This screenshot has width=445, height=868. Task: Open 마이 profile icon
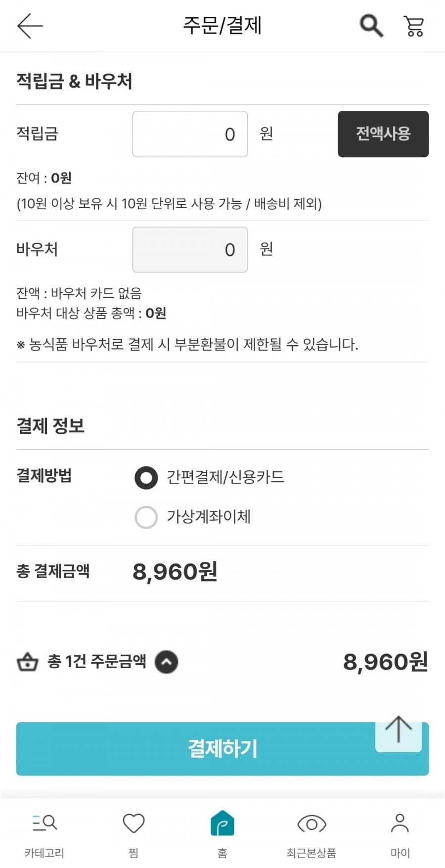[400, 823]
